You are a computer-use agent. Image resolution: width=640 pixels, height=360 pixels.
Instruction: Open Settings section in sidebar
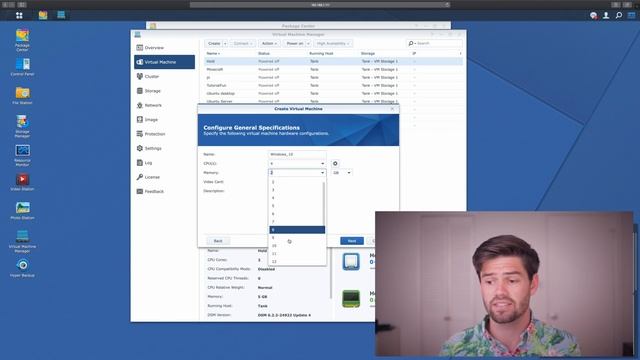(x=164, y=148)
